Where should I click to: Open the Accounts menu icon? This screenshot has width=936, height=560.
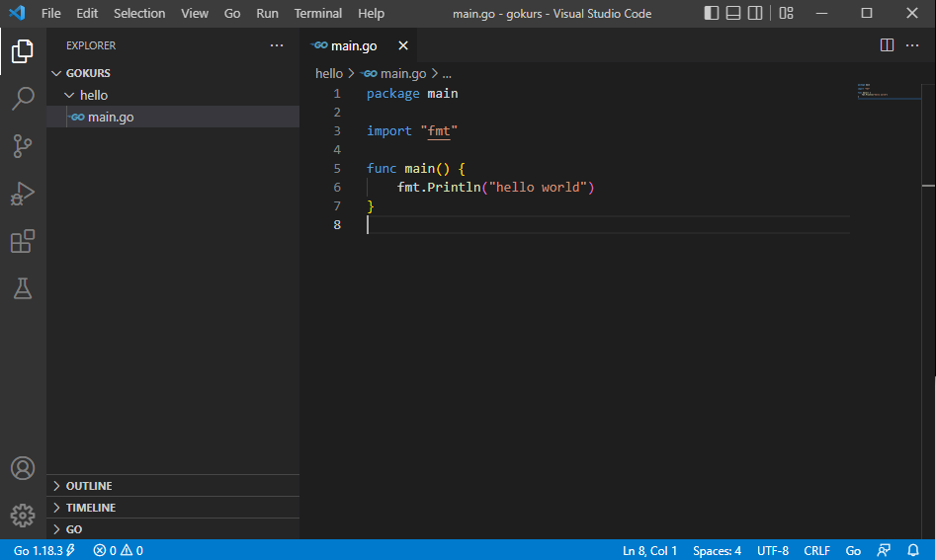click(x=23, y=468)
